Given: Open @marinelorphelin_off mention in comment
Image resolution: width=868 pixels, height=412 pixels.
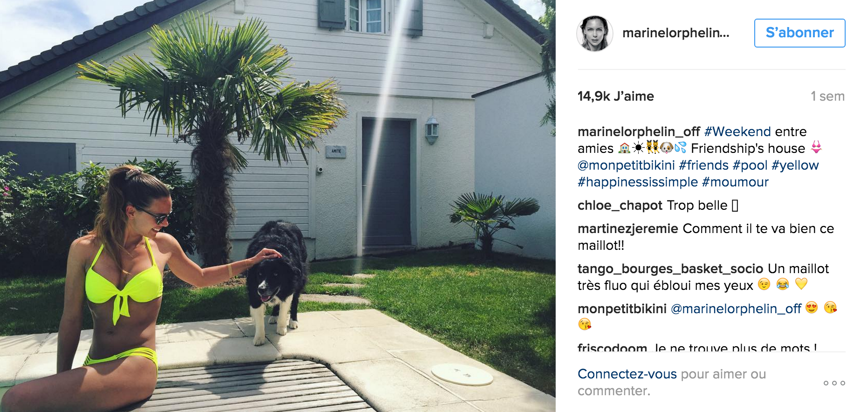Looking at the screenshot, I should point(736,309).
